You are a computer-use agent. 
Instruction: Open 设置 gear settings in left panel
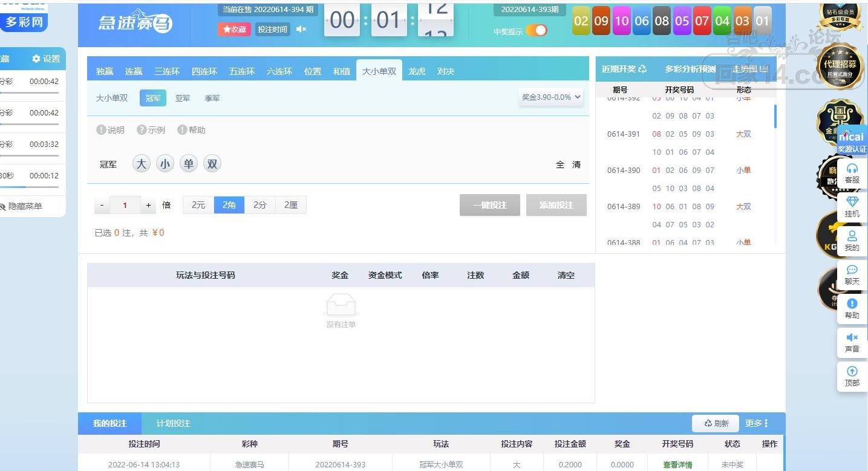[x=46, y=59]
